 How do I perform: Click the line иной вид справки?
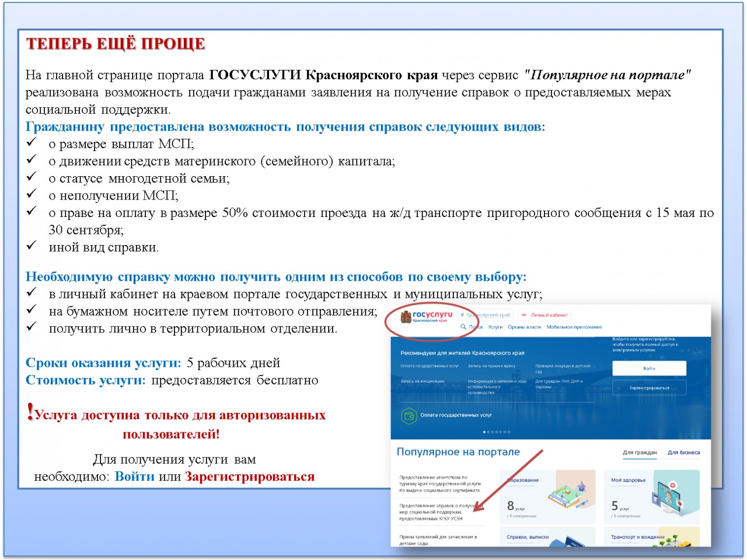coord(104,247)
